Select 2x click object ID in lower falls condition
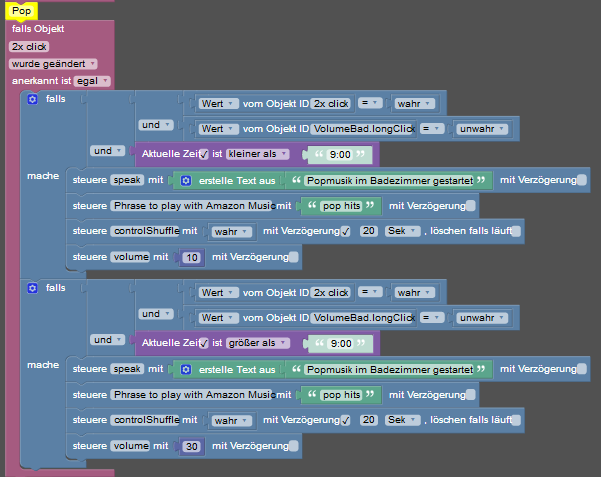Viewport: 601px width, 477px height. [x=331, y=293]
